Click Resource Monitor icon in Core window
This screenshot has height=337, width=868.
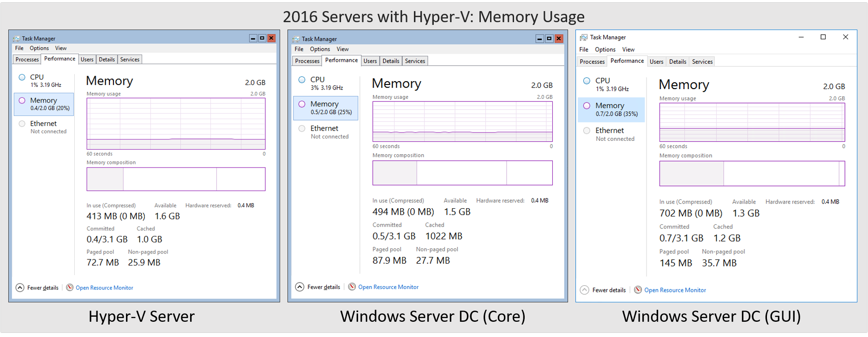(x=352, y=287)
